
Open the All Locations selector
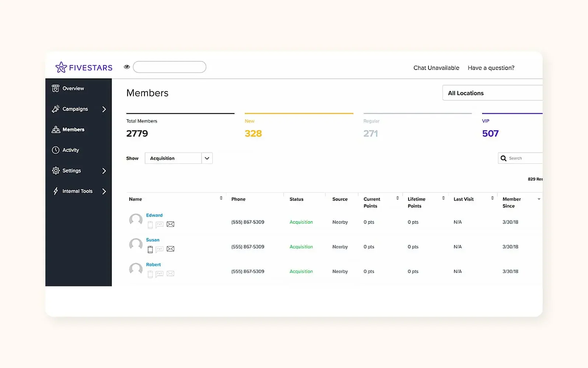click(493, 93)
